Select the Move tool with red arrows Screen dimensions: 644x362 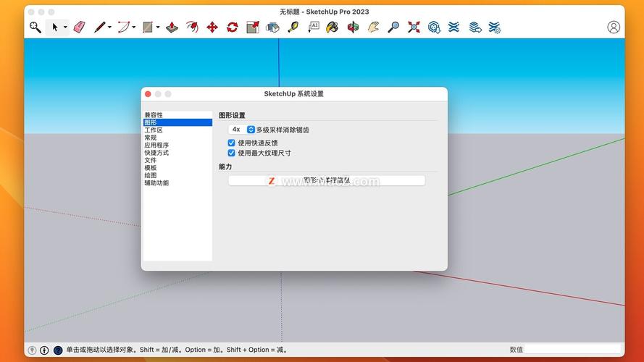point(212,28)
